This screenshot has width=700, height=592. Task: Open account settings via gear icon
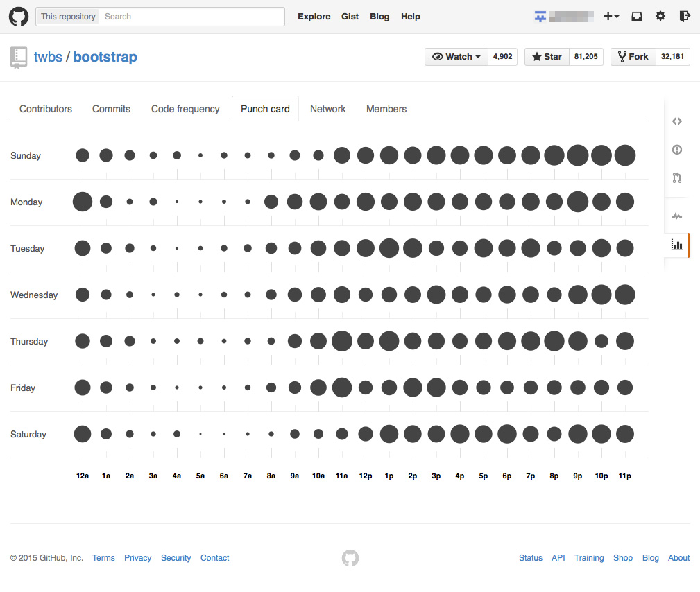pos(660,15)
